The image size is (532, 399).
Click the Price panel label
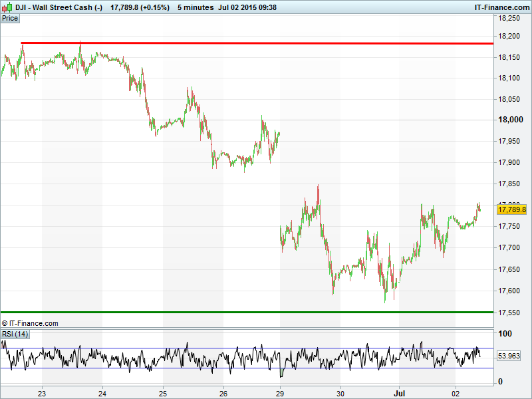coord(10,18)
